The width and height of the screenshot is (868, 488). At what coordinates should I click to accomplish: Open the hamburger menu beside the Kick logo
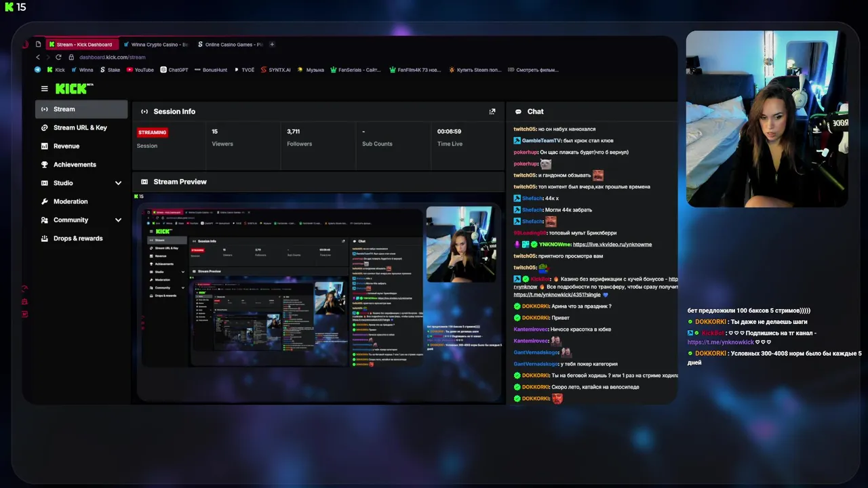[x=45, y=89]
